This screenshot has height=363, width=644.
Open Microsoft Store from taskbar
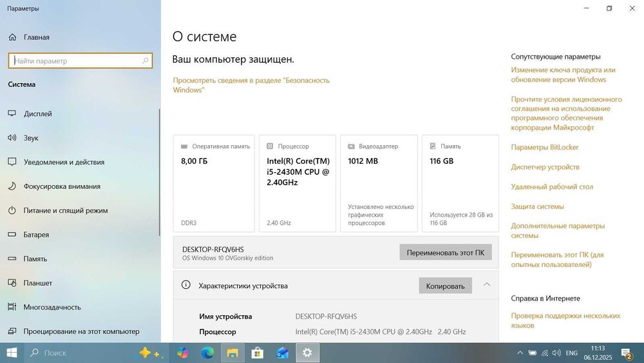coord(257,353)
